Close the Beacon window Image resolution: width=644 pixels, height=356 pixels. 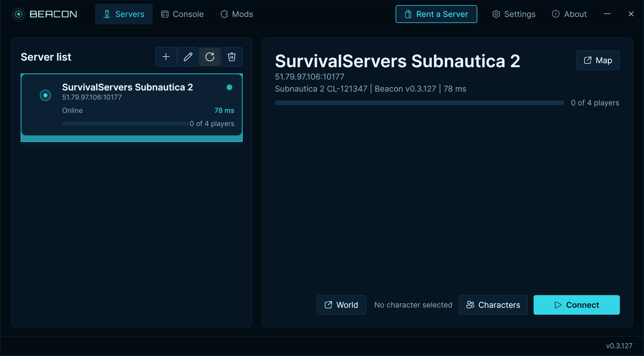[631, 14]
